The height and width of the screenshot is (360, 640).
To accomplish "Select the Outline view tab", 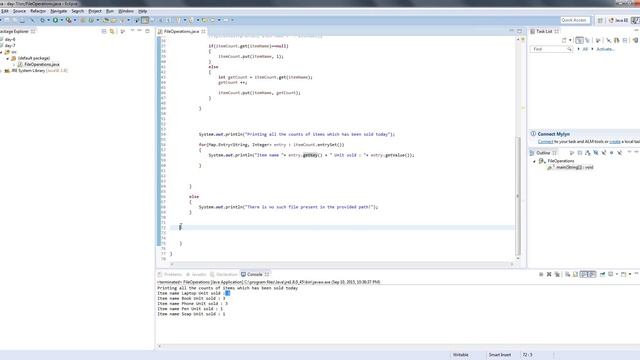I will [x=543, y=153].
